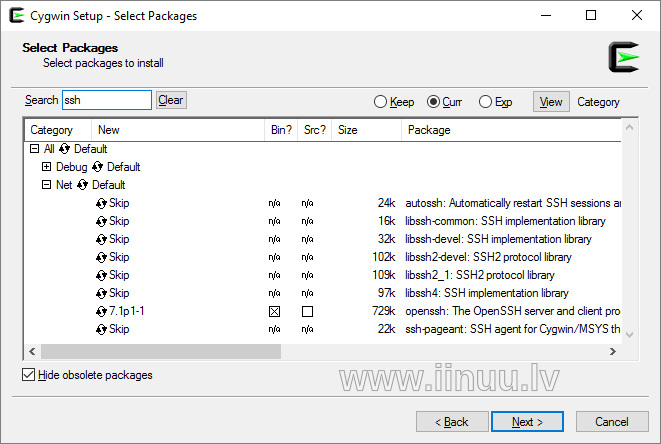Screen dimensions: 661x444
Task: Click the cycle icon beside All Default
Action: point(64,149)
